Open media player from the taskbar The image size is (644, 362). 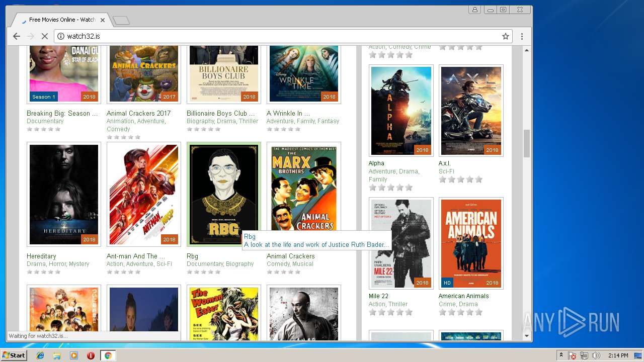74,355
